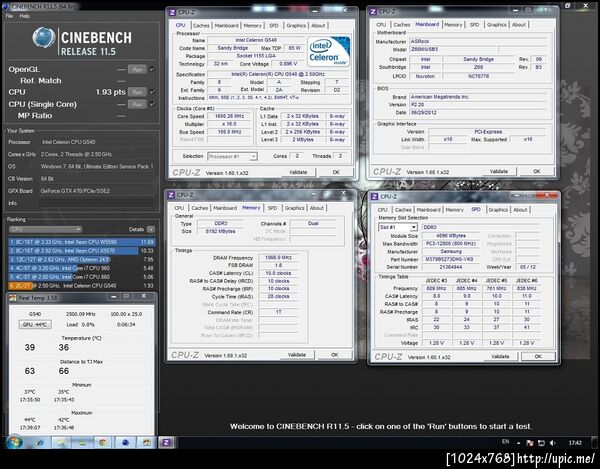Switch to Graphics tab in CPU window
This screenshot has height=469, width=600.
pyautogui.click(x=296, y=26)
